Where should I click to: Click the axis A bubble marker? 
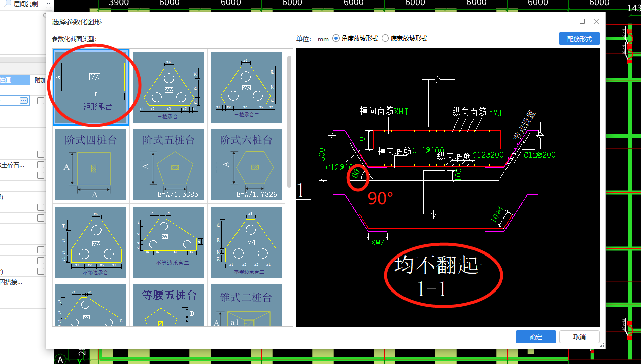click(60, 359)
